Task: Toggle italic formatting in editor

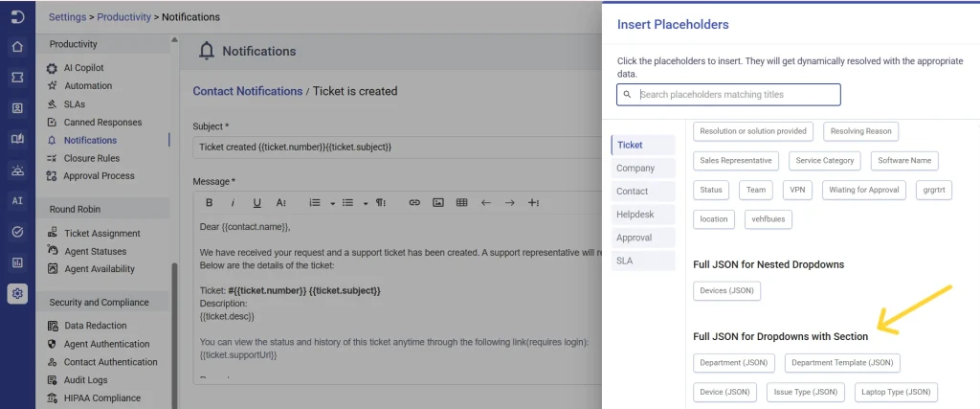Action: click(233, 203)
